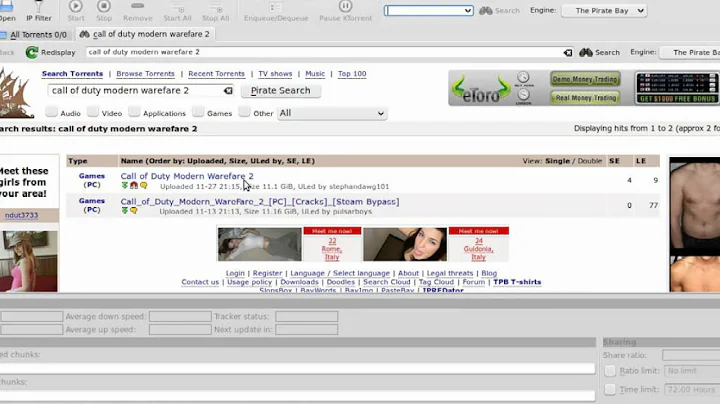This screenshot has width=720, height=404.
Task: Open the Register link
Action: 267,273
